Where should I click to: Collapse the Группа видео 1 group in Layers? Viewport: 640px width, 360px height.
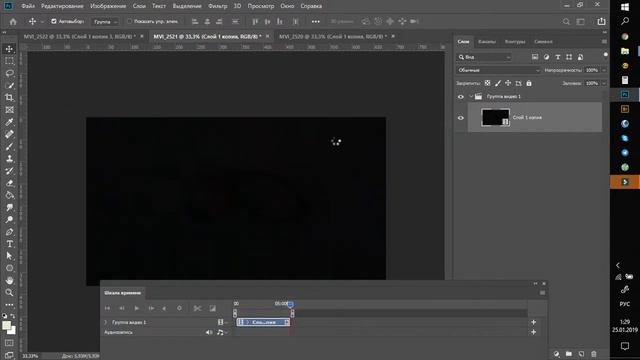[x=471, y=97]
